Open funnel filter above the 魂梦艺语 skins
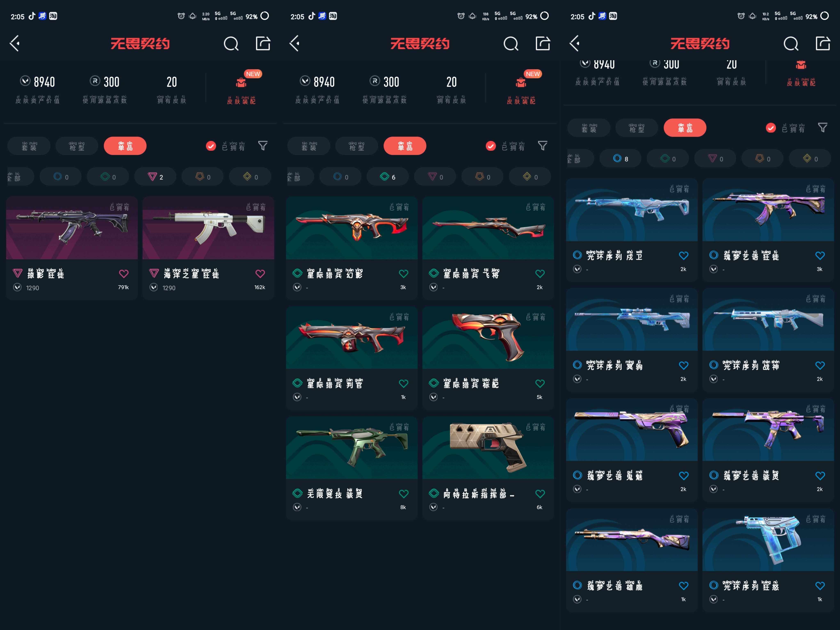 [823, 128]
